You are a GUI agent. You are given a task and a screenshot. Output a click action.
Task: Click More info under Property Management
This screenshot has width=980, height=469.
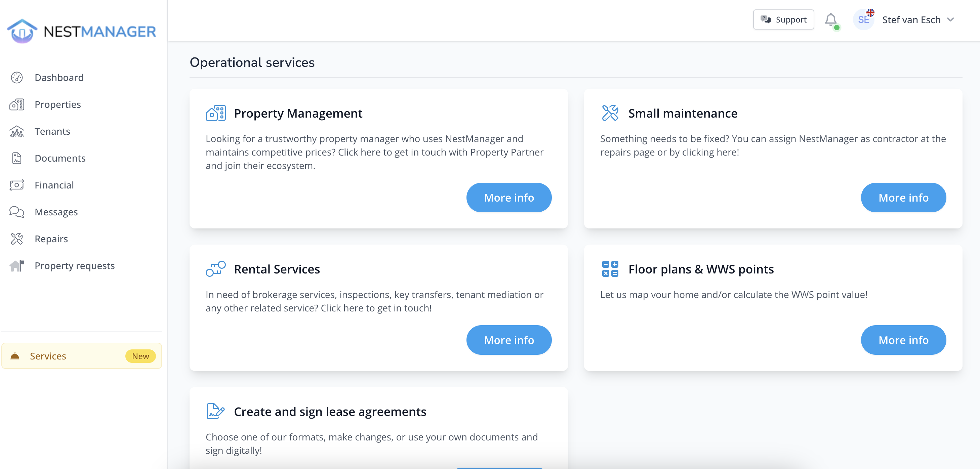[x=508, y=198]
